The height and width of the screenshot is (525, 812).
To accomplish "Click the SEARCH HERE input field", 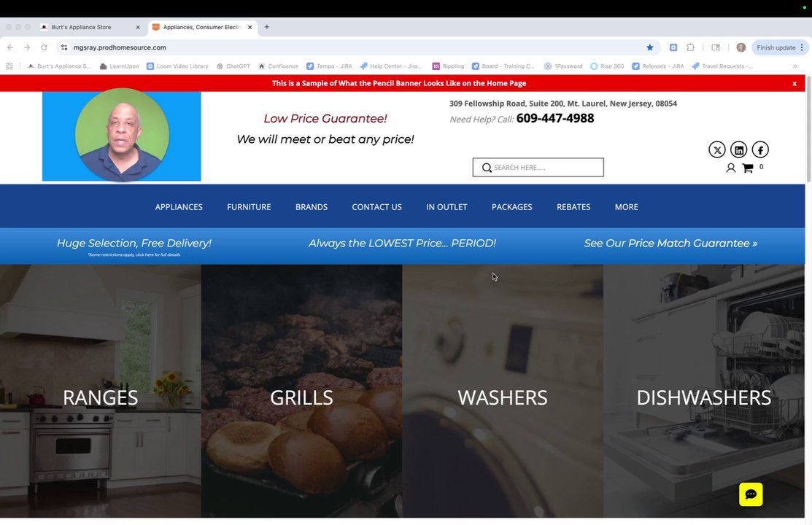I will tap(538, 167).
